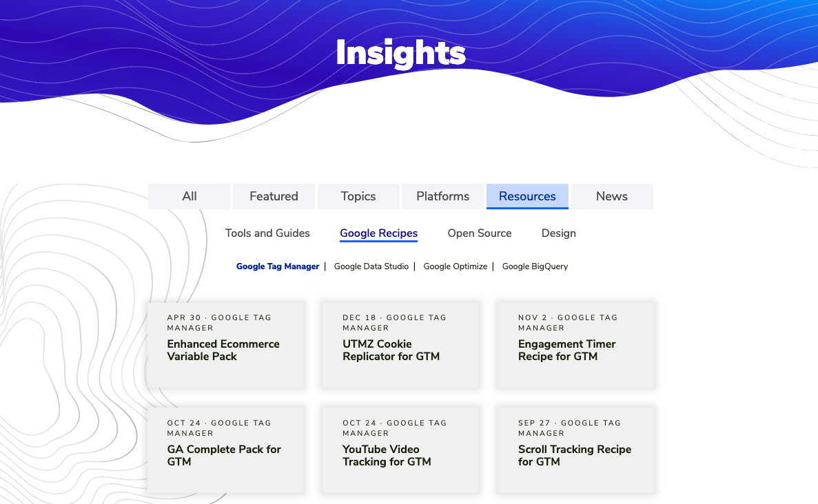Click the SEP 27 Google Tag Manager label
The height and width of the screenshot is (504, 818).
coord(569,428)
